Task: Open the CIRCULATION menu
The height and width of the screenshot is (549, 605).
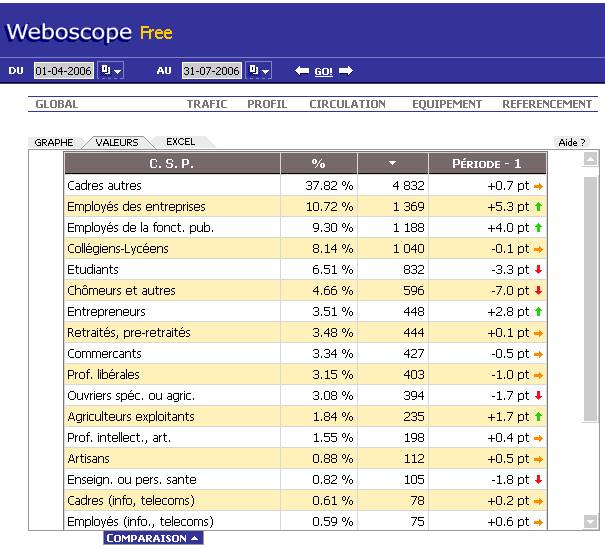Action: pos(348,104)
